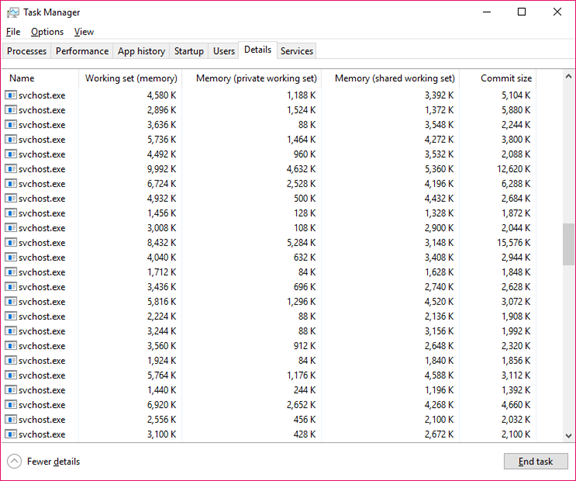576x481 pixels.
Task: Click the 2,652 K private working set cell
Action: (x=301, y=405)
